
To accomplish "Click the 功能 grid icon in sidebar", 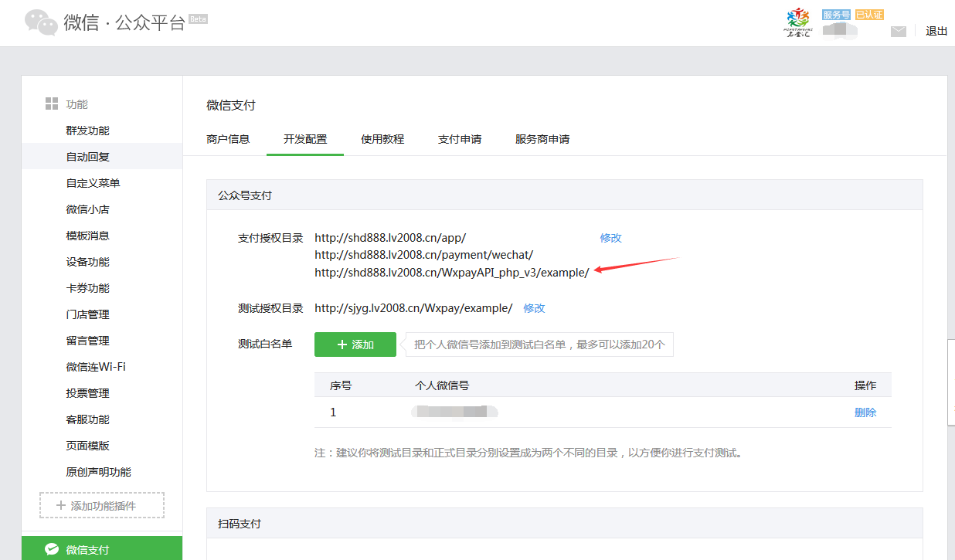I will point(52,104).
